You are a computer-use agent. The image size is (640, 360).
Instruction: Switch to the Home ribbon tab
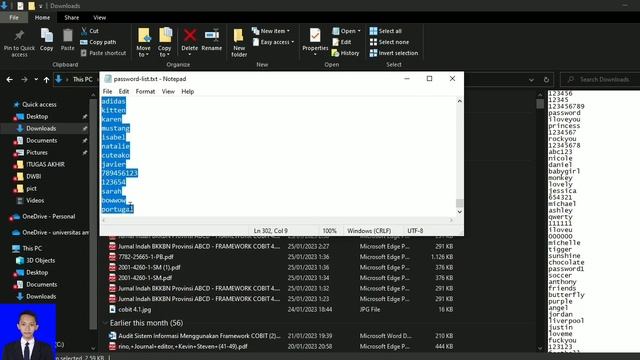point(42,18)
